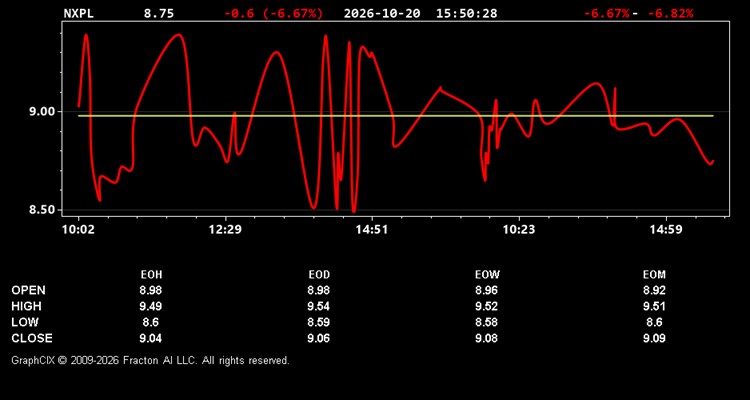Click EOH high value 9.49

click(151, 306)
